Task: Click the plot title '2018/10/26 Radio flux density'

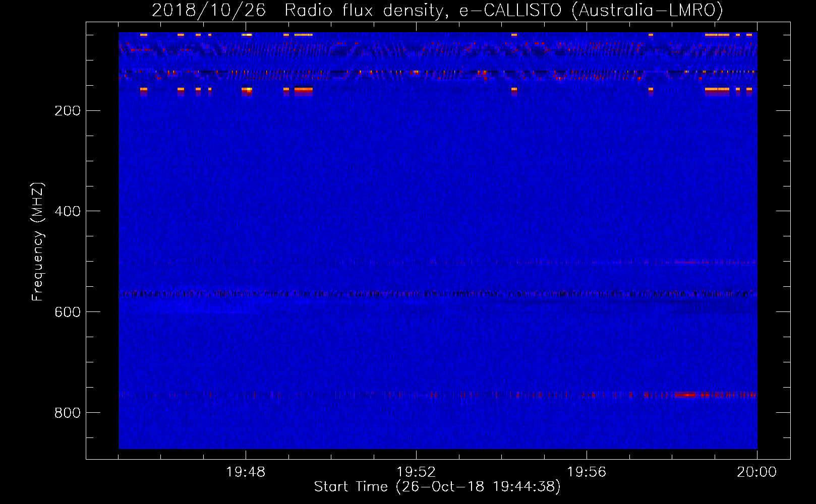Action: (438, 10)
